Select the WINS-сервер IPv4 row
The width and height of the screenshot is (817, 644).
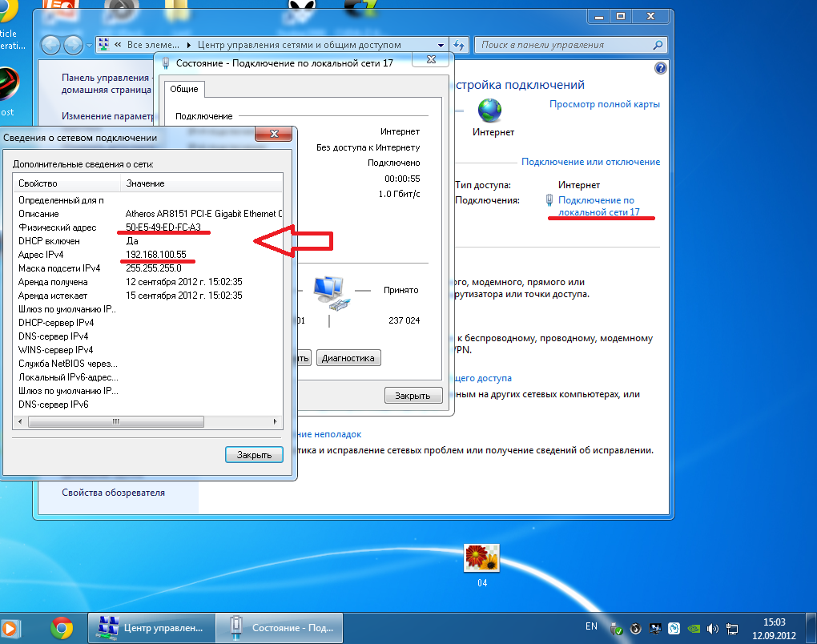pos(148,350)
